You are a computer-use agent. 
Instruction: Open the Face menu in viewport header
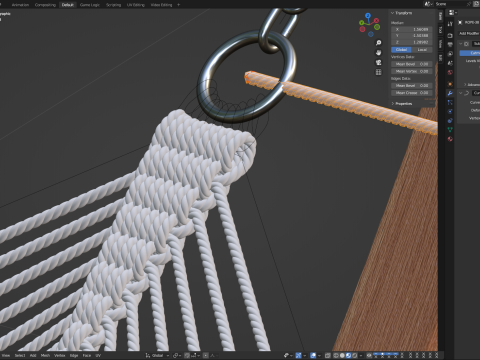pos(87,355)
